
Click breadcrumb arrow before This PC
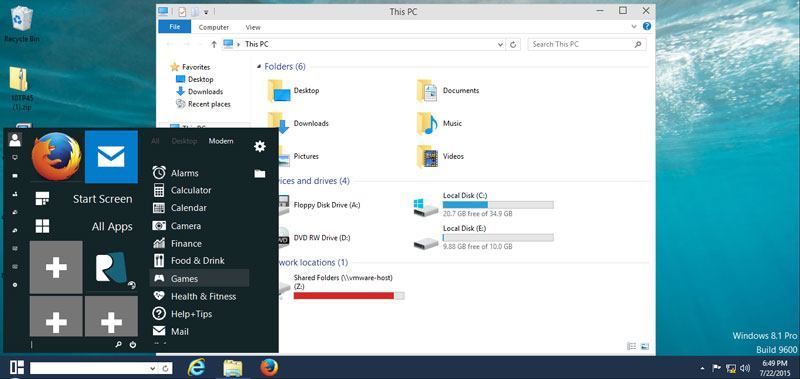[x=239, y=44]
